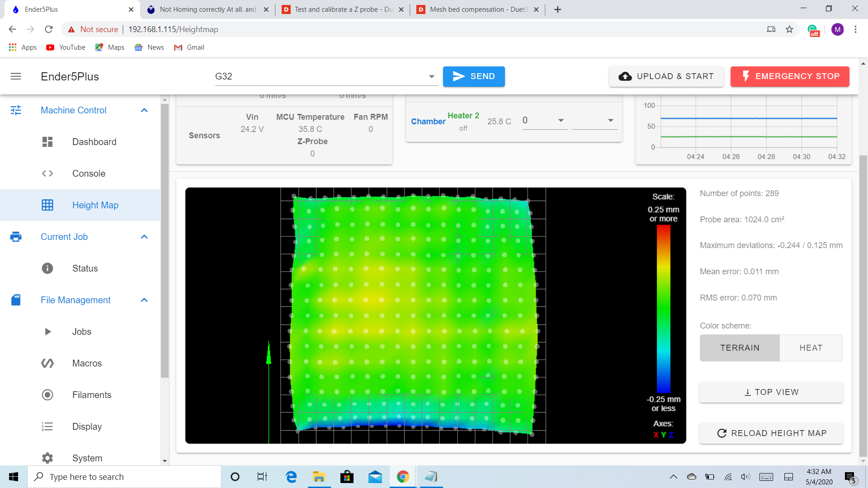The image size is (868, 488).
Task: Click UPLOAD & START button
Action: pyautogui.click(x=666, y=76)
